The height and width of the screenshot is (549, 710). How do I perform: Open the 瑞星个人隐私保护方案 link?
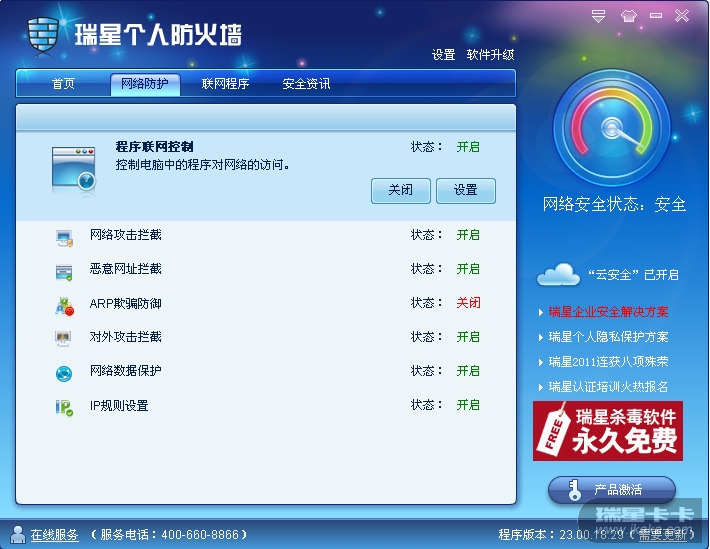pos(608,337)
